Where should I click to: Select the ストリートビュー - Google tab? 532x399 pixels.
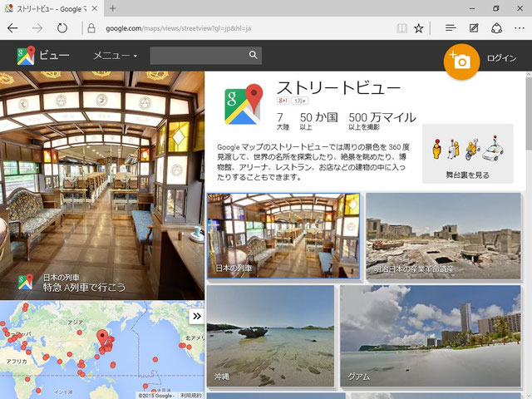coord(50,9)
